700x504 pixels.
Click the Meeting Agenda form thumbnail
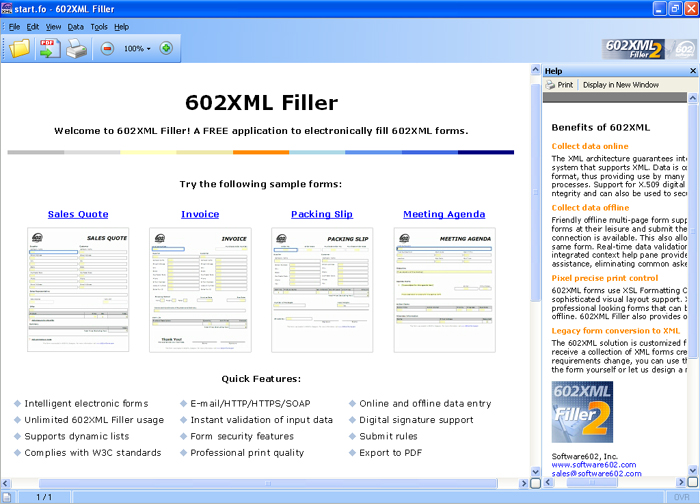(444, 290)
